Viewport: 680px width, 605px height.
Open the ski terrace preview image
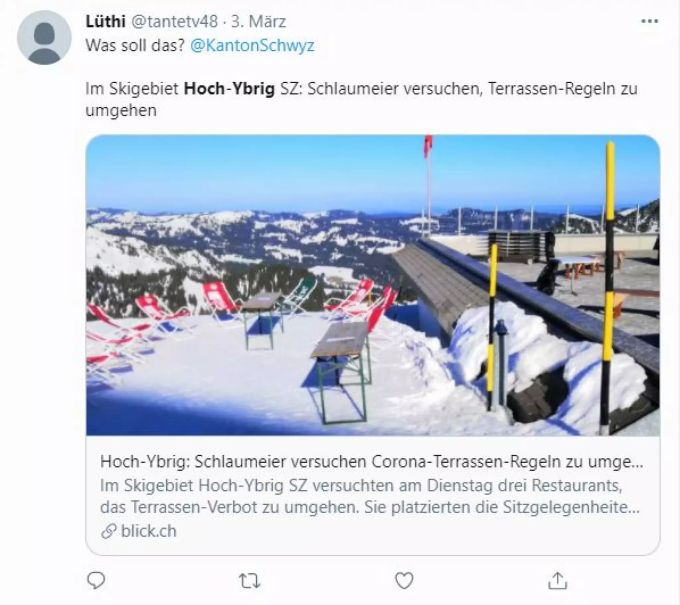(373, 285)
